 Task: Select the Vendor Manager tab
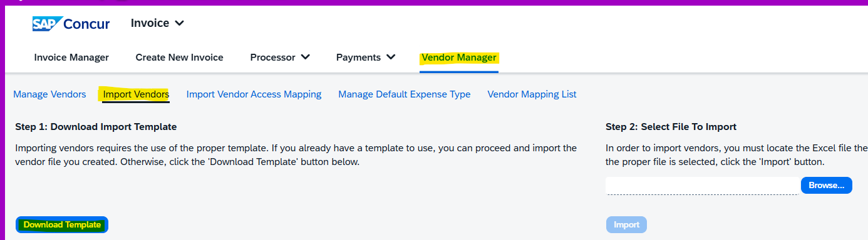click(459, 57)
